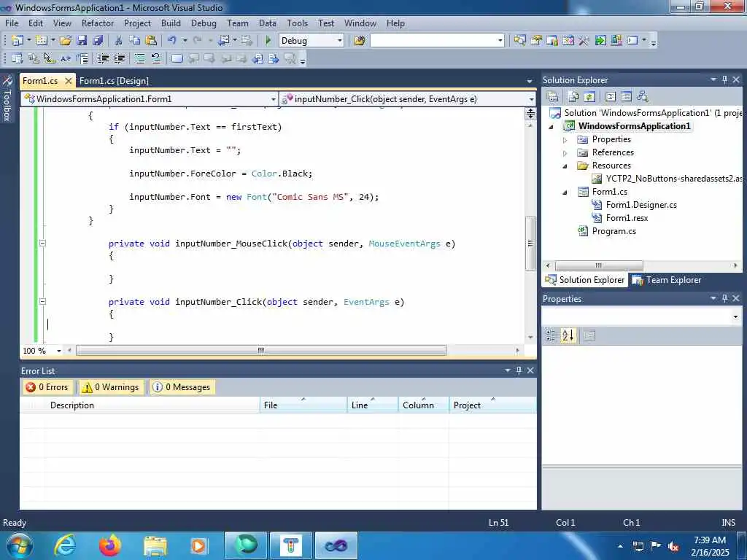This screenshot has width=747, height=560.
Task: Click View Class Diagram in Solution Explorer
Action: [643, 97]
